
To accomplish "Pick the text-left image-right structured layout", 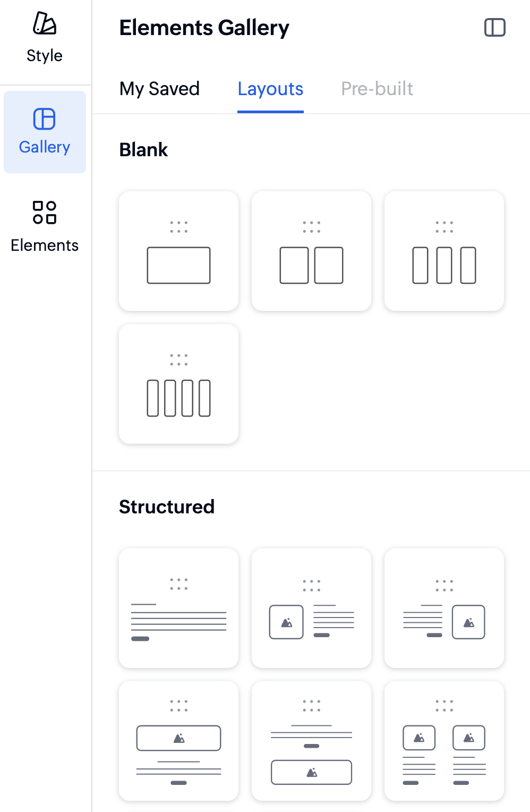I will tap(444, 608).
